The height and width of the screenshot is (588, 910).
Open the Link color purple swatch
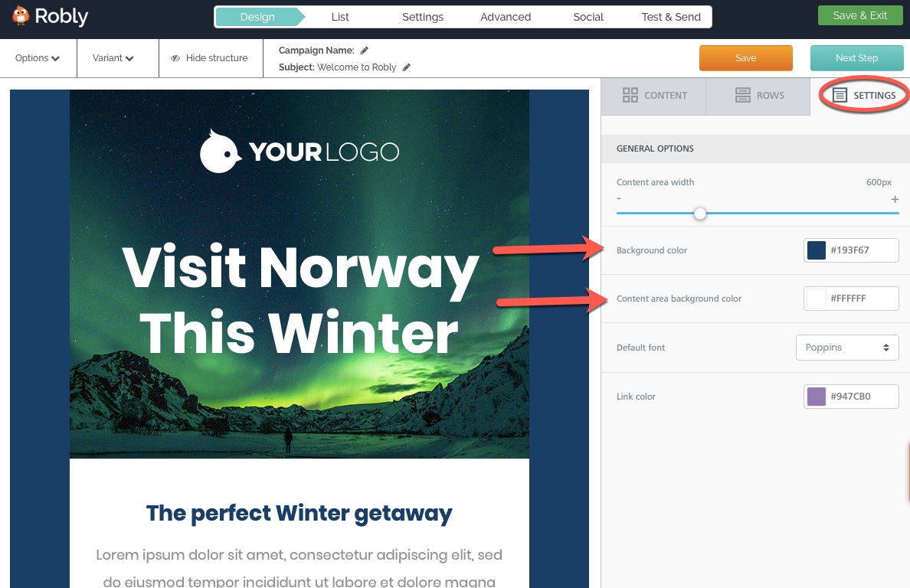coord(817,397)
